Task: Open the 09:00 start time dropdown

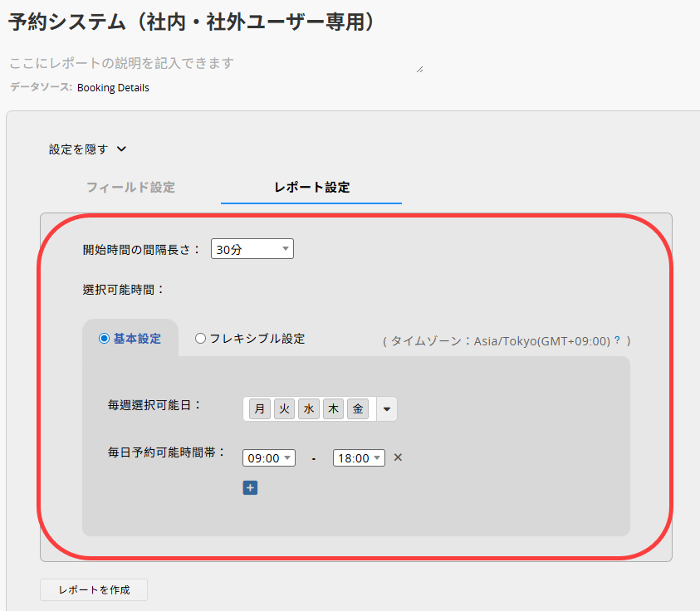Action: click(268, 458)
